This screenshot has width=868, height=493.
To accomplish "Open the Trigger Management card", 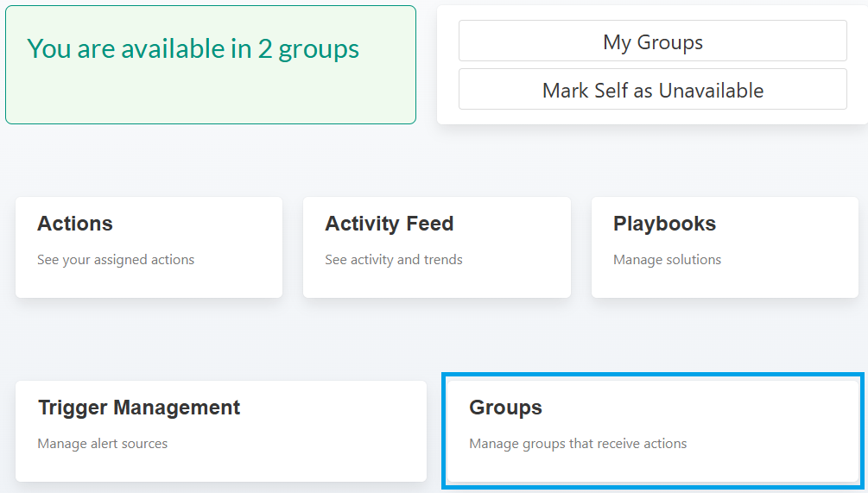I will tap(220, 431).
